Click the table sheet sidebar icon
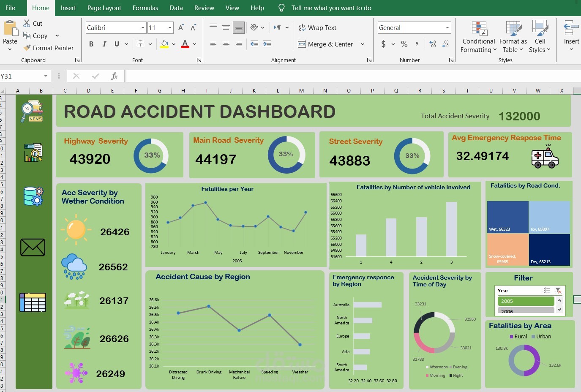Screen dimensions: 581x392 pyautogui.click(x=33, y=302)
